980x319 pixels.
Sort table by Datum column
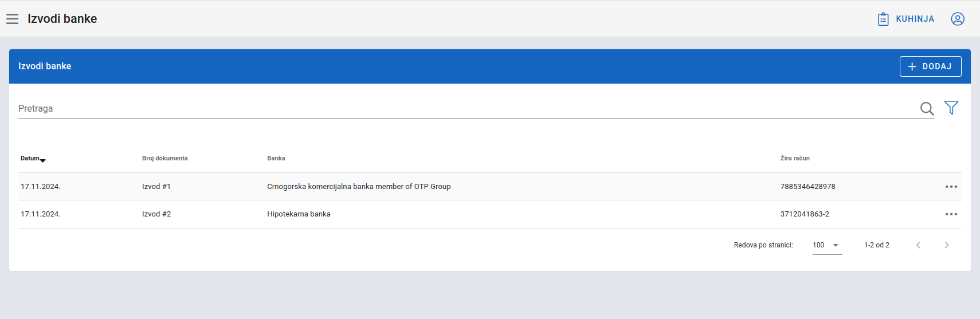point(30,159)
